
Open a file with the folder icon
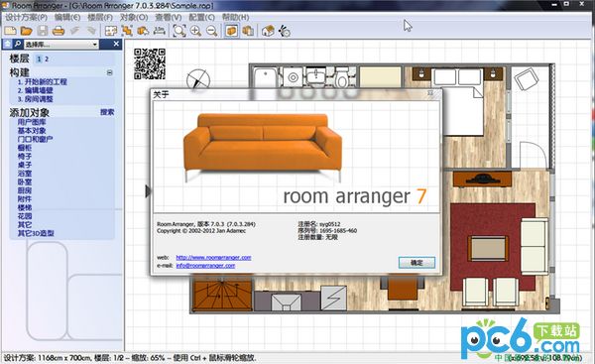(x=27, y=31)
